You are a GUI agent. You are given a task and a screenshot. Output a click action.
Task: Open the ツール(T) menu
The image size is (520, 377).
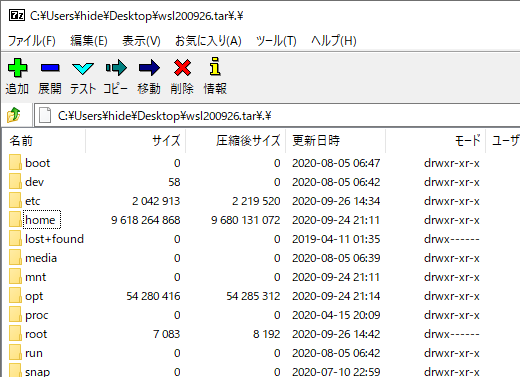276,41
